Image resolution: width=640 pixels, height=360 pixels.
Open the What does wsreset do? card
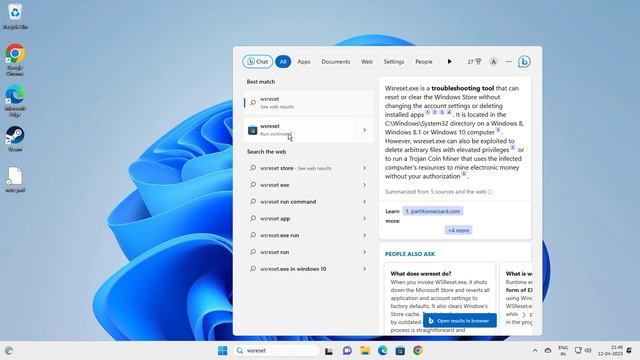tap(440, 299)
